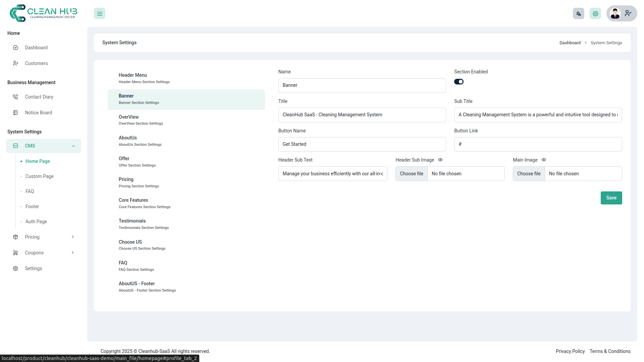Viewport: 644px width, 362px height.
Task: Collapse the CMS submenu
Action: pyautogui.click(x=73, y=146)
